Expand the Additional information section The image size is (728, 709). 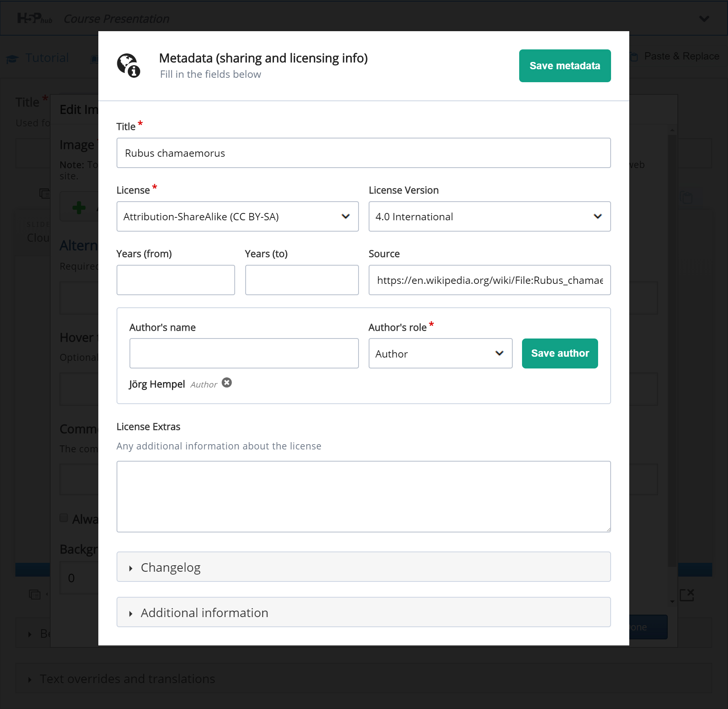pos(363,612)
